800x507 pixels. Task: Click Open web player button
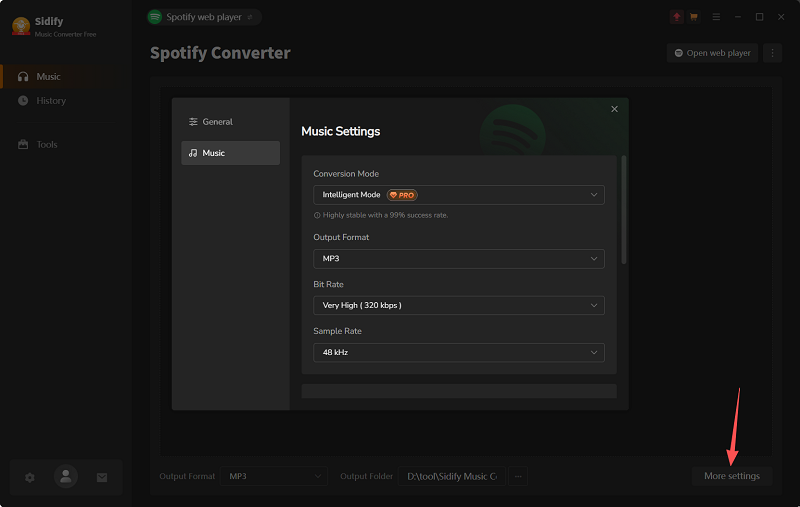712,53
